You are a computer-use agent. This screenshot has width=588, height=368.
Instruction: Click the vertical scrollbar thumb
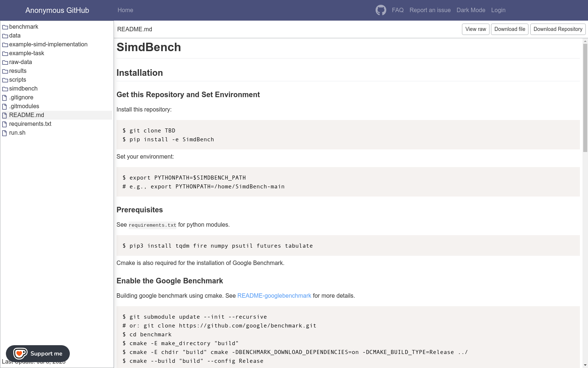[585, 98]
